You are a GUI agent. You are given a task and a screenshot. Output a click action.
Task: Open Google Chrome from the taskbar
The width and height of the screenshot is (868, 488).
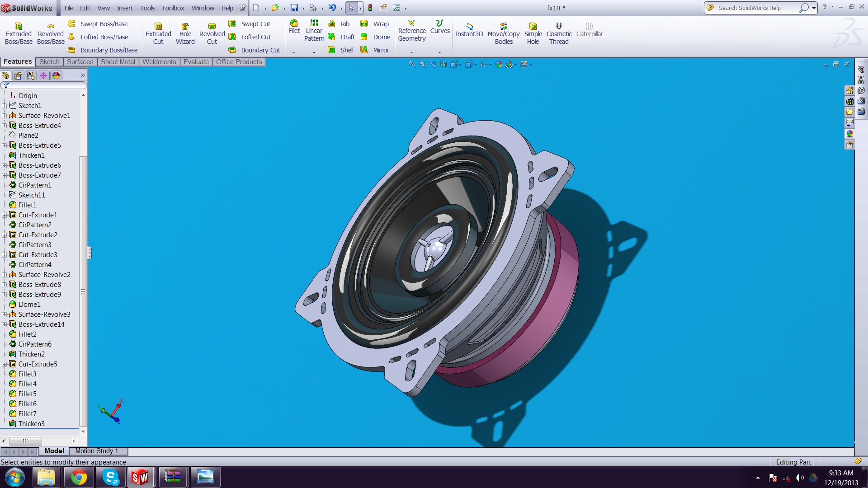pos(79,477)
